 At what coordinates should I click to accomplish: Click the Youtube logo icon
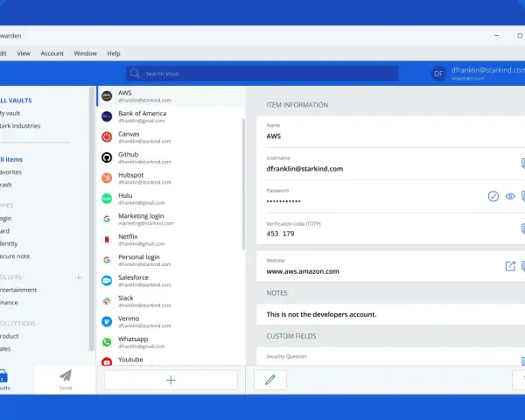(107, 361)
